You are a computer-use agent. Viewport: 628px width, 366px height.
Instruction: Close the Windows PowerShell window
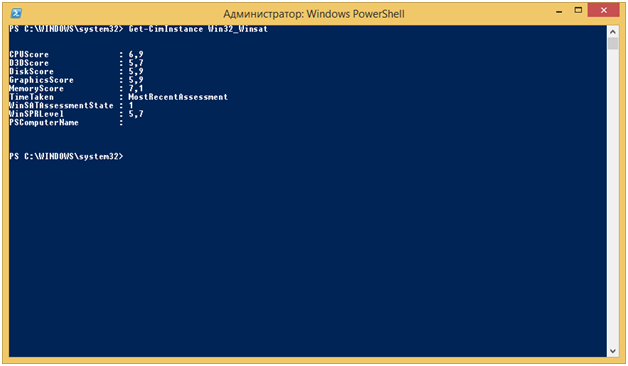[604, 10]
